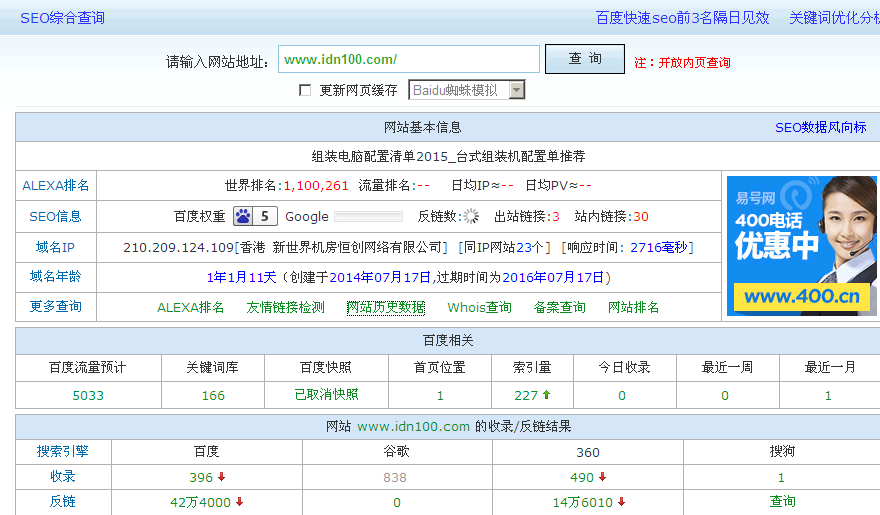Open the 备案查询 link
880x515 pixels.
[x=560, y=307]
